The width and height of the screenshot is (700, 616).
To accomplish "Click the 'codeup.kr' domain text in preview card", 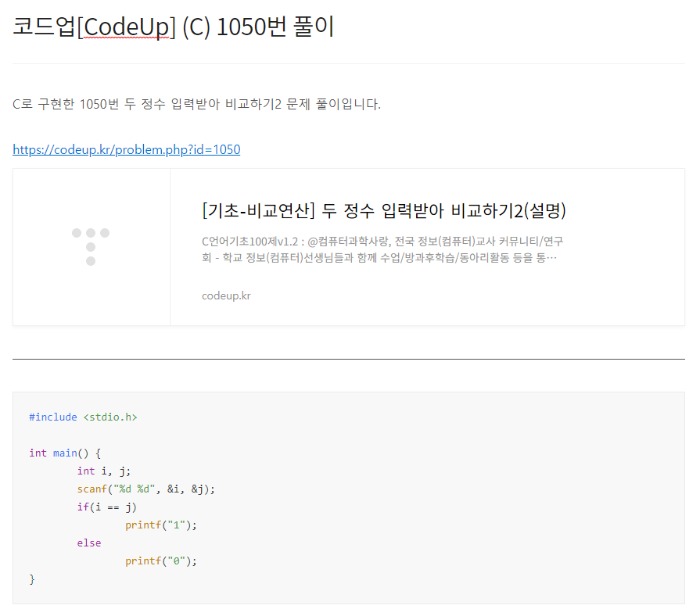I will [x=226, y=295].
